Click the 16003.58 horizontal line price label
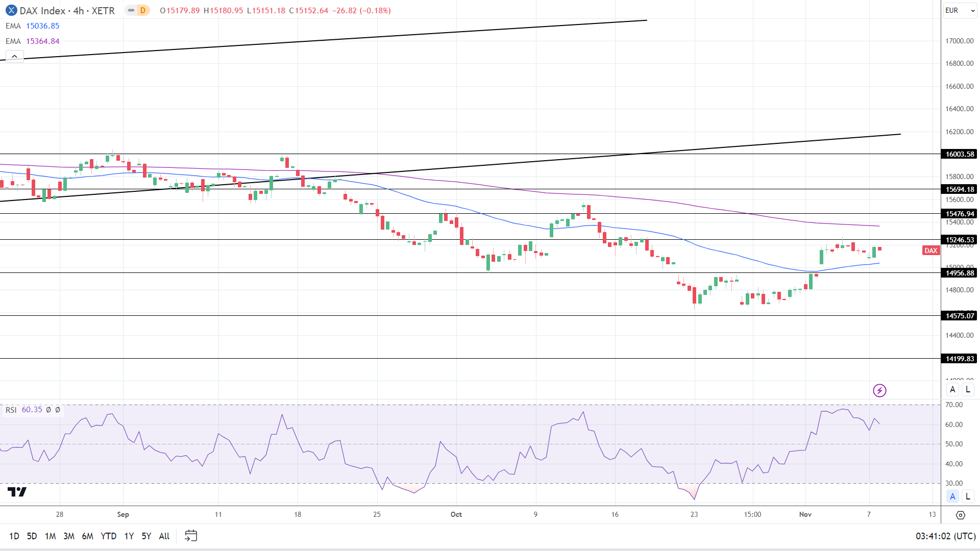980x551 pixels. tap(960, 154)
